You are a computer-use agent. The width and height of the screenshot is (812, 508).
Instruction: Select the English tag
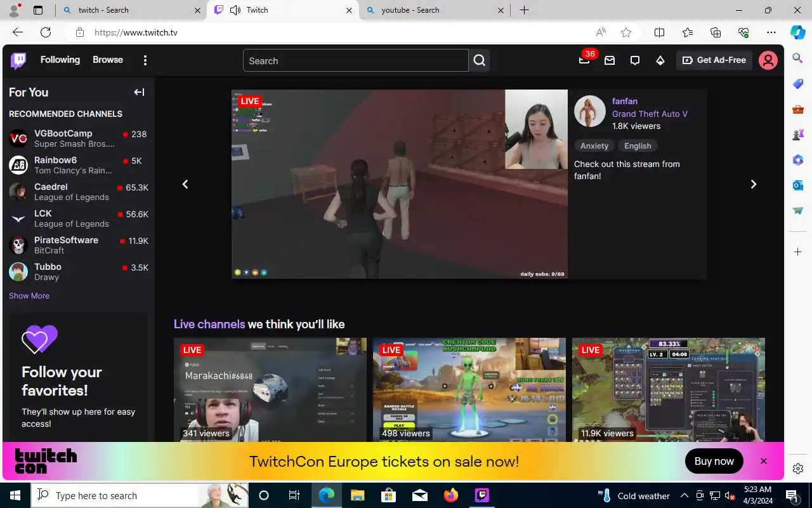[x=638, y=146]
